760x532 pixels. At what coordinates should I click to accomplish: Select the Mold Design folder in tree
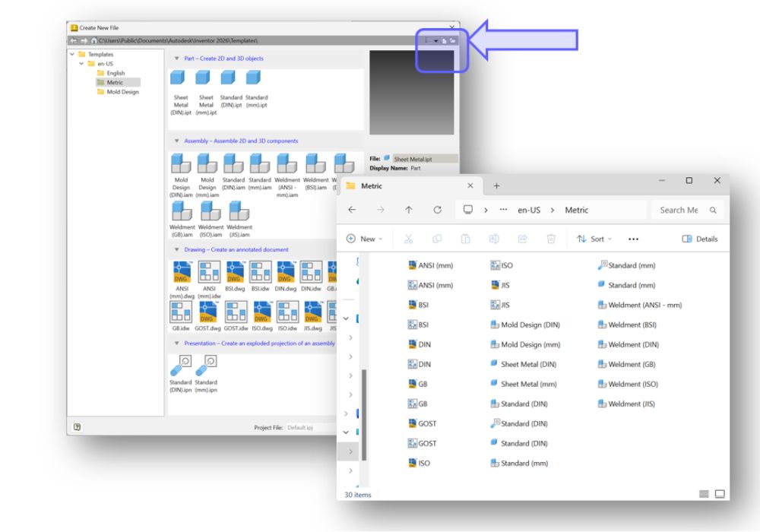pos(122,92)
